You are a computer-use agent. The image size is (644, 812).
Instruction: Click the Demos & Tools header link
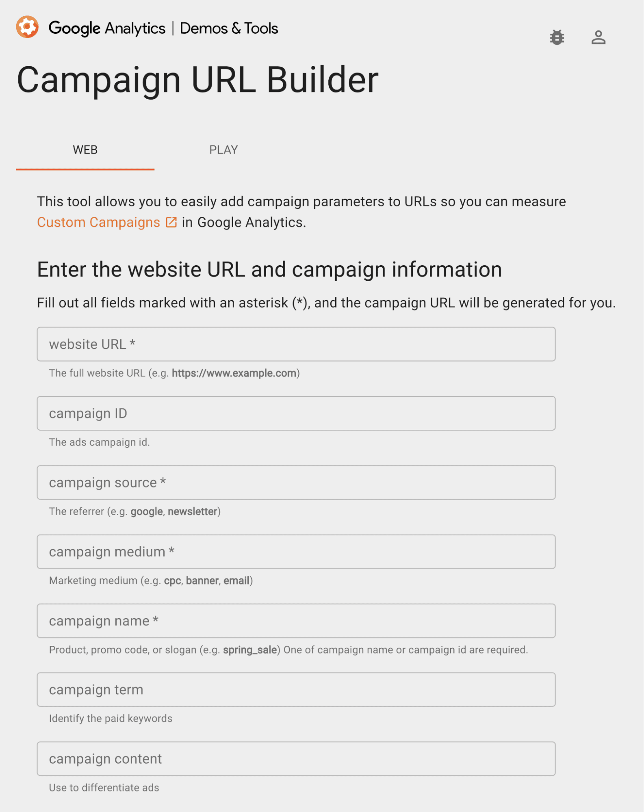(229, 28)
